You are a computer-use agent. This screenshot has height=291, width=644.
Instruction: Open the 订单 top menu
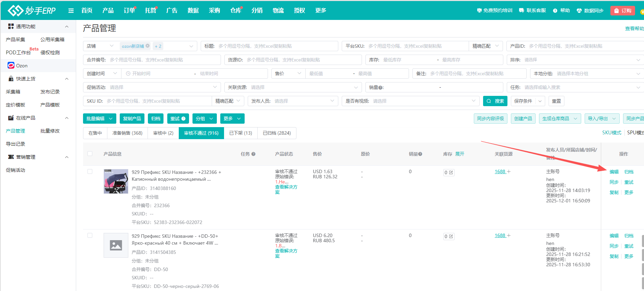coord(129,11)
